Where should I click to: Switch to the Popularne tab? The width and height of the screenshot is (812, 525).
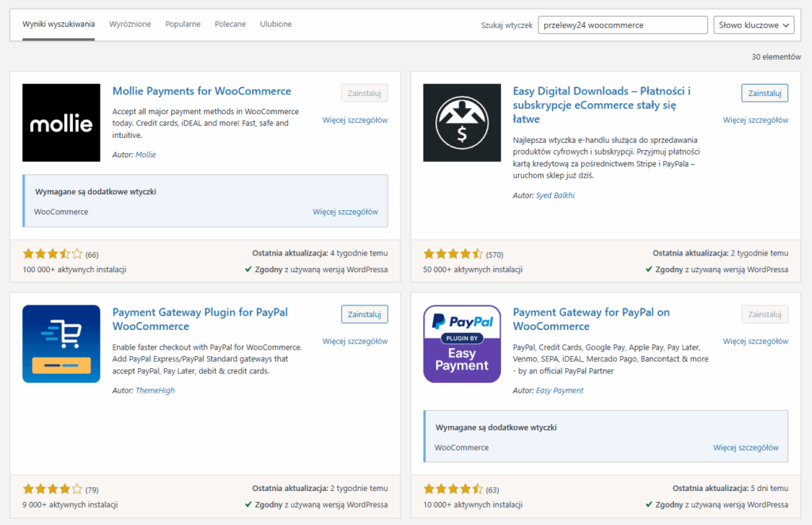183,24
